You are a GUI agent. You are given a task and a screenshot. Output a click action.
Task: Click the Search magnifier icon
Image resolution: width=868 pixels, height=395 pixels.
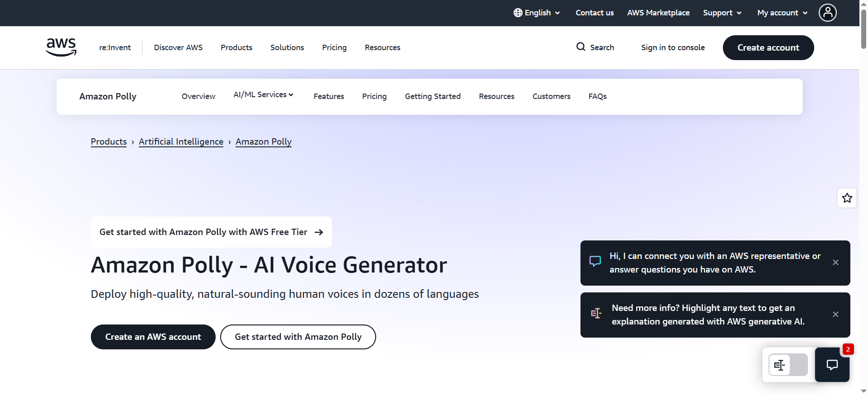pyautogui.click(x=580, y=47)
